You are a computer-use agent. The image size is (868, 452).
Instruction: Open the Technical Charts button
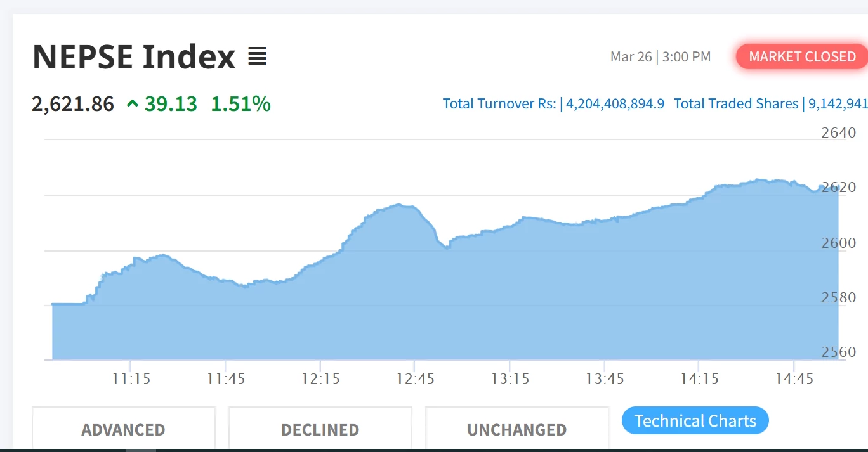695,421
